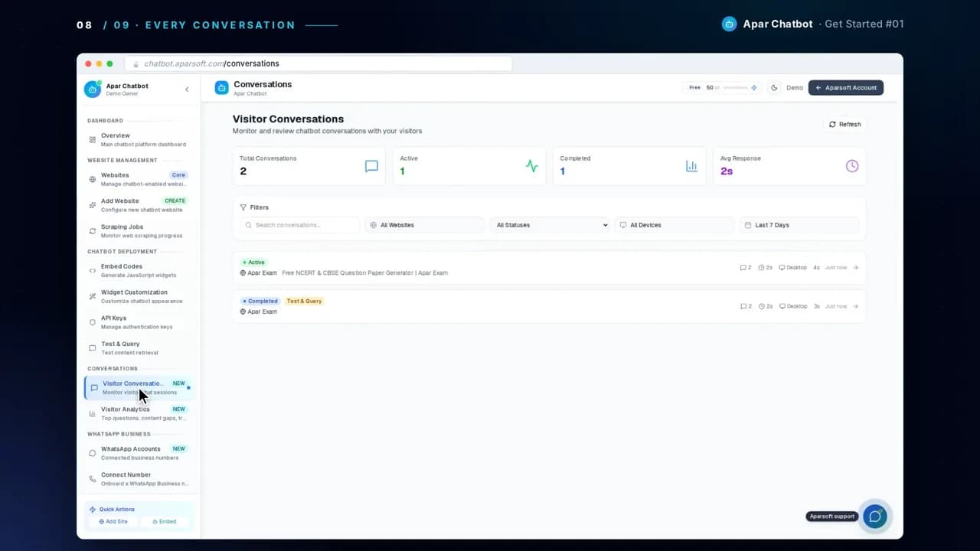Click the Search conversations field
The image size is (980, 551).
point(299,225)
